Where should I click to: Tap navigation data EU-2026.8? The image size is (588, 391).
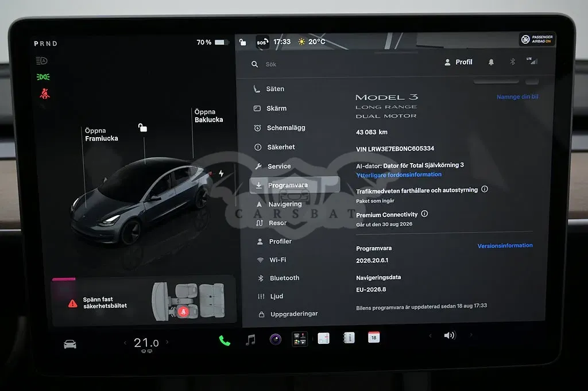[371, 289]
